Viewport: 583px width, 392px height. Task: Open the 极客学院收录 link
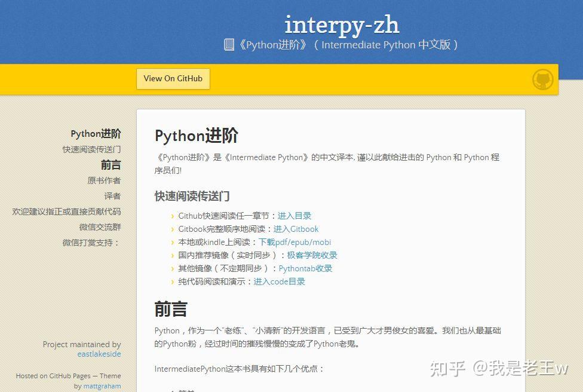click(x=312, y=255)
